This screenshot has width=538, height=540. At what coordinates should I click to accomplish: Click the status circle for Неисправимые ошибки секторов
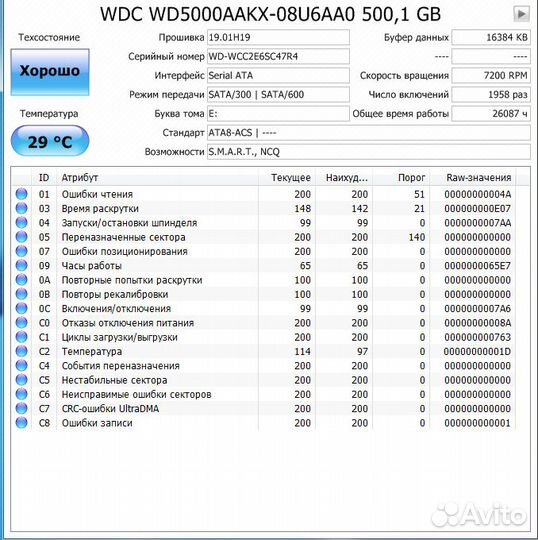tap(21, 394)
